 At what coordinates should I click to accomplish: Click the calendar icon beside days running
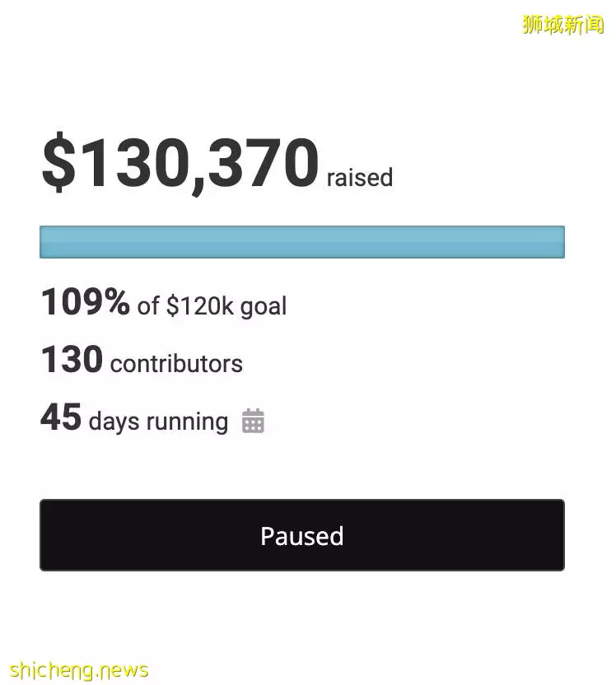tap(253, 421)
